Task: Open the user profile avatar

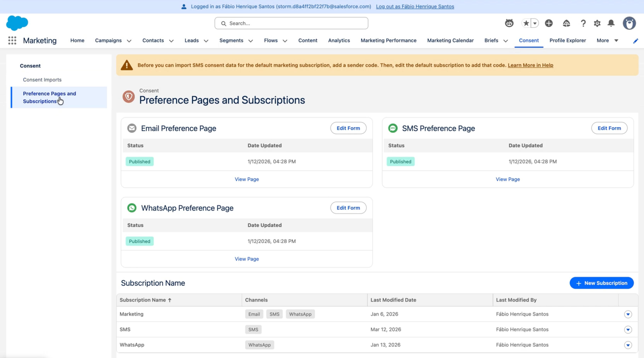Action: pyautogui.click(x=629, y=23)
